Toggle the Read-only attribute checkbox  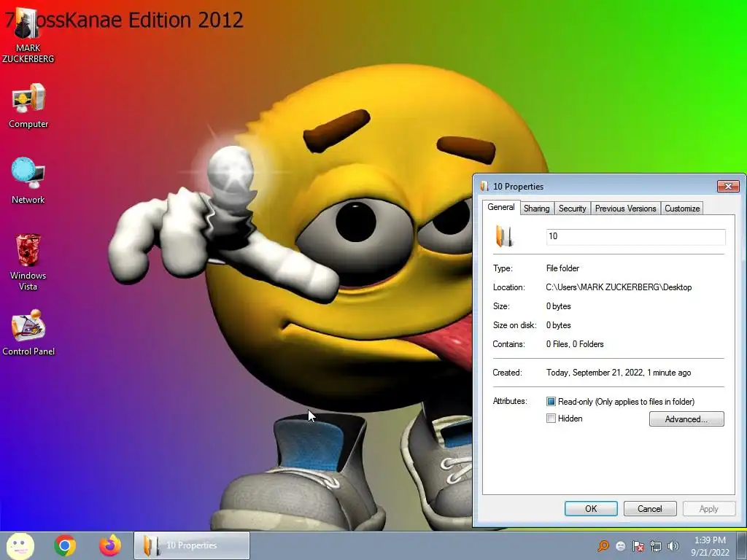(551, 402)
